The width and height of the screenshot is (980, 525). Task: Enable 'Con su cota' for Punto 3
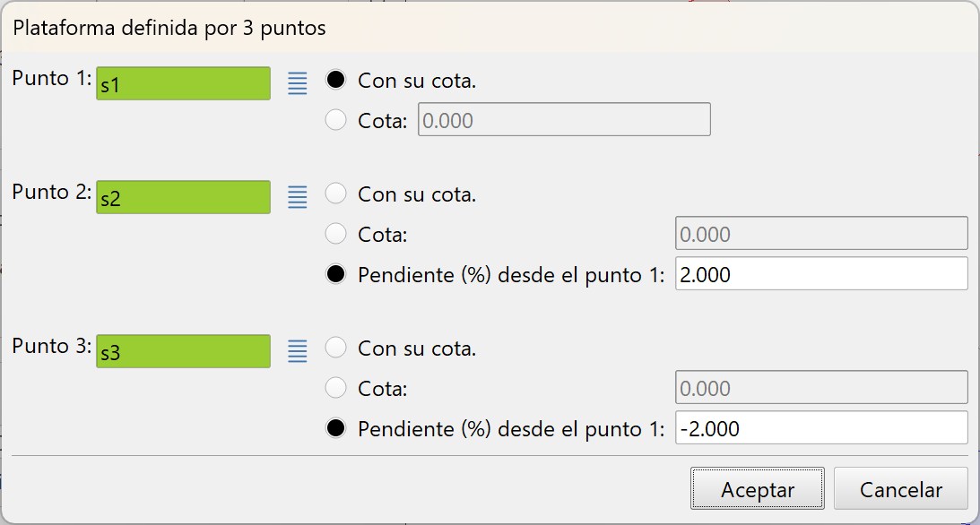(336, 348)
